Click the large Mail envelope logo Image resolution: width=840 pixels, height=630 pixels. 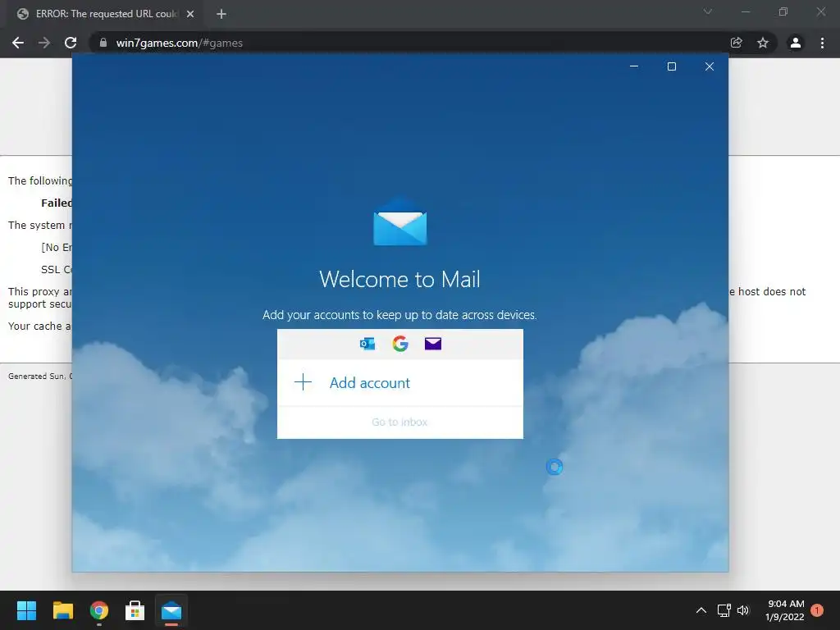400,221
